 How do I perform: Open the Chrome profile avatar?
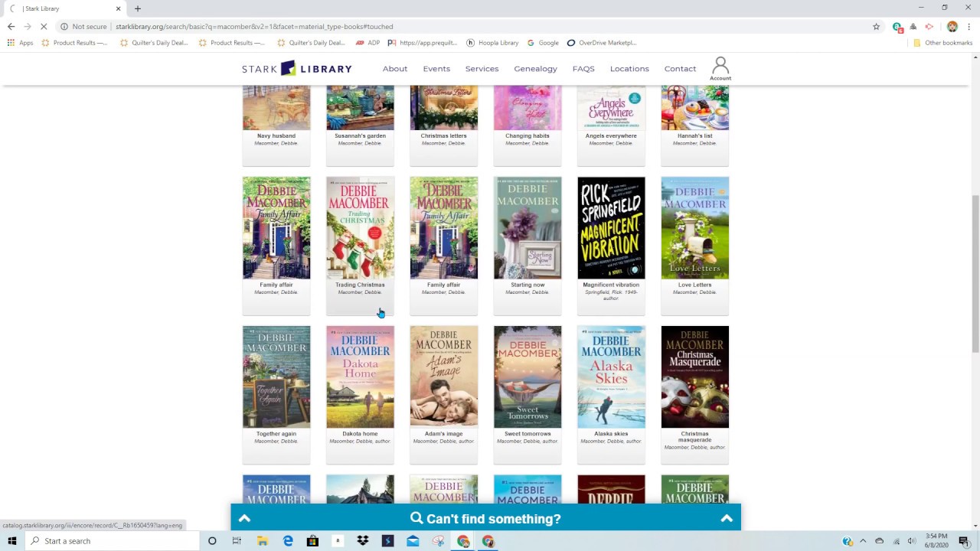coord(952,27)
